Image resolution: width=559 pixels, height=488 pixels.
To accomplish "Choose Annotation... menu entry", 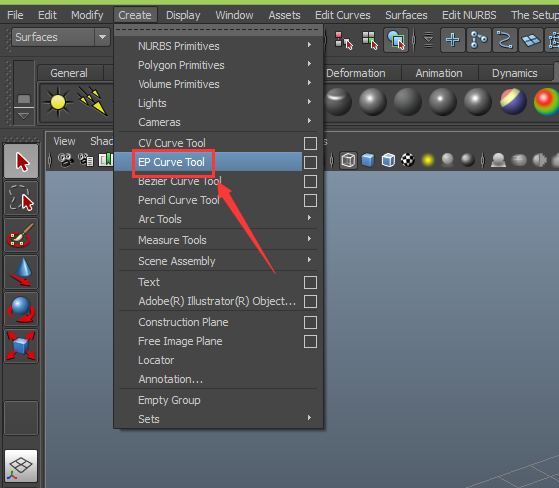I will [218, 379].
